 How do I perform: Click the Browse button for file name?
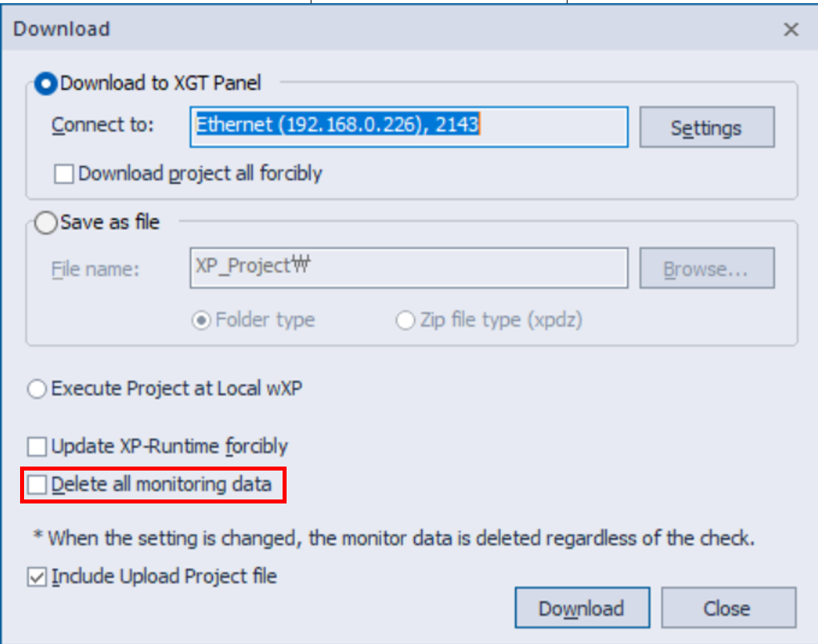tap(706, 268)
